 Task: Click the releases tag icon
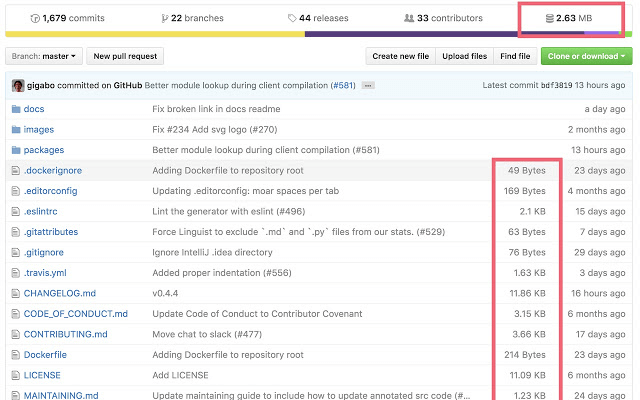(292, 18)
